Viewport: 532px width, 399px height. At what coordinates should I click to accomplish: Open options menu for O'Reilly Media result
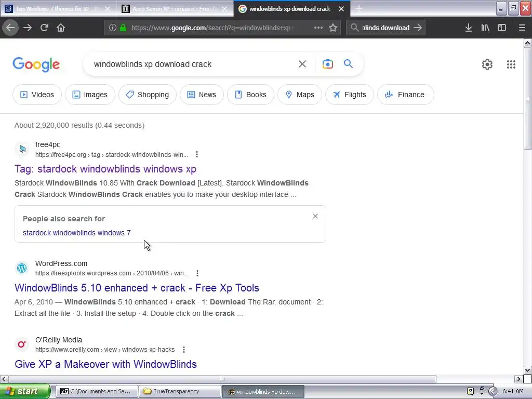[183, 350]
